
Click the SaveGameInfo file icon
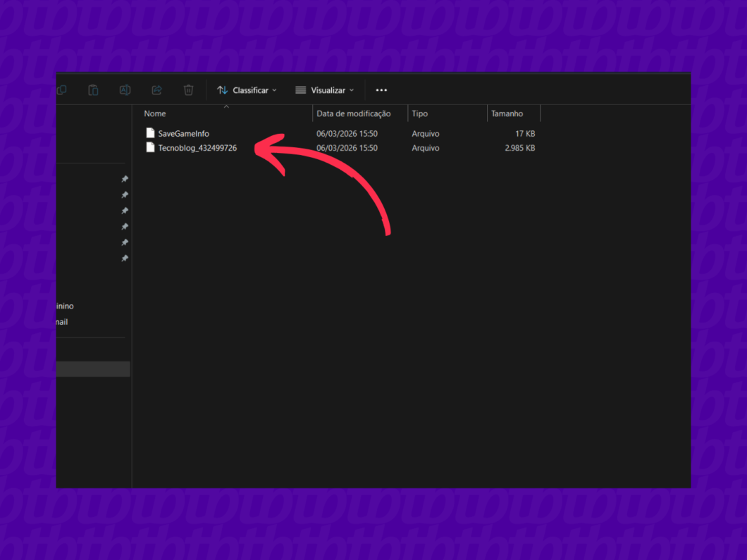point(150,133)
